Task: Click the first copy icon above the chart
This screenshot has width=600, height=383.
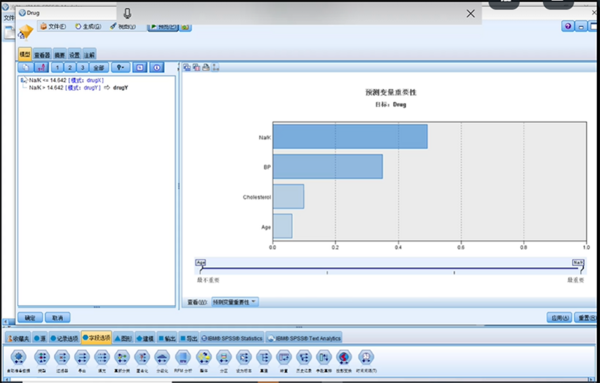Action: (187, 67)
